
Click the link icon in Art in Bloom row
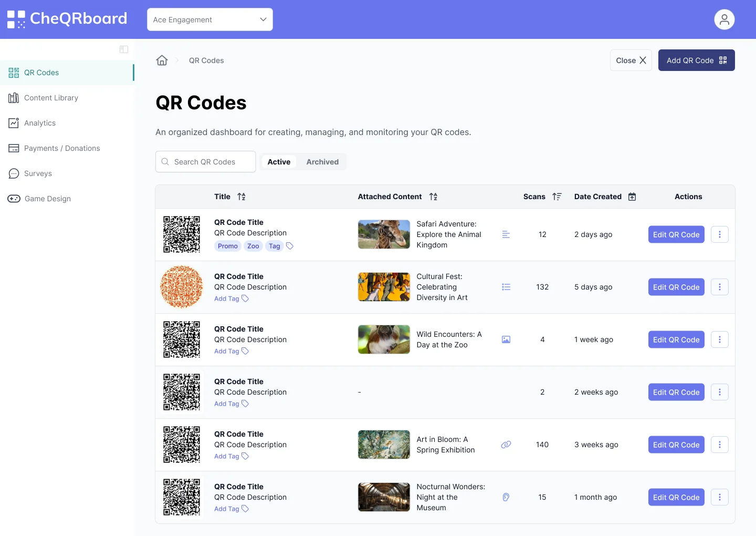tap(506, 445)
